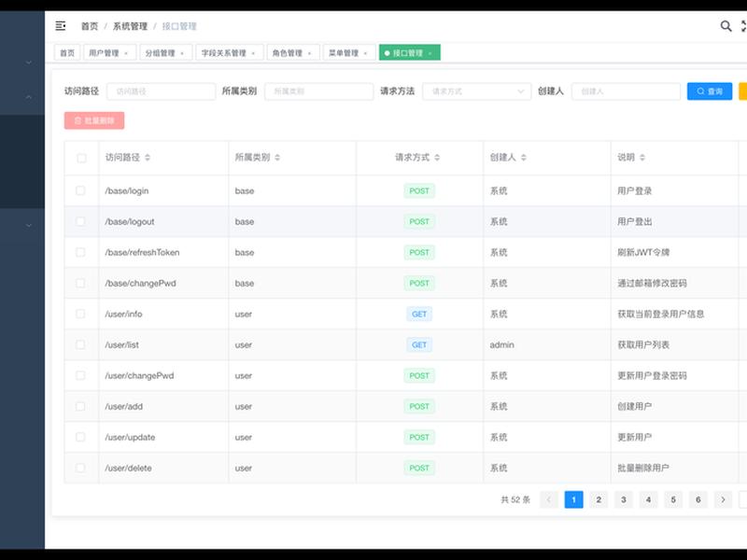
Task: Sort by 请求方式 column arrows
Action: (x=437, y=157)
